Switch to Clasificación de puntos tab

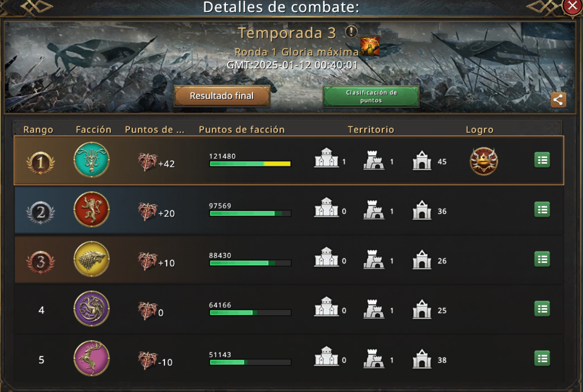pyautogui.click(x=371, y=97)
